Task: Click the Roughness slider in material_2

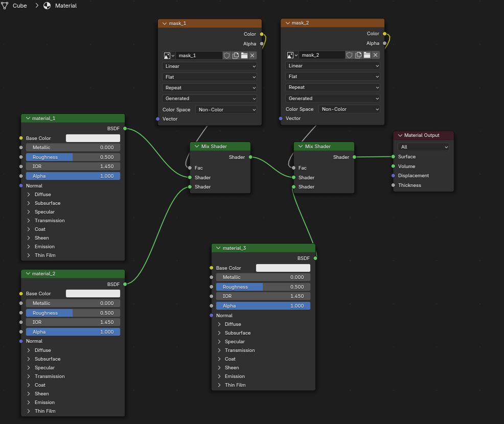Action: click(x=73, y=313)
